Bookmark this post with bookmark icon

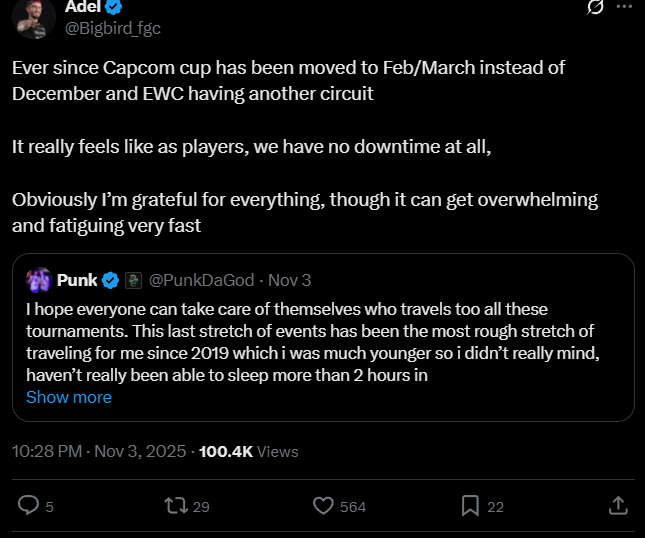470,506
